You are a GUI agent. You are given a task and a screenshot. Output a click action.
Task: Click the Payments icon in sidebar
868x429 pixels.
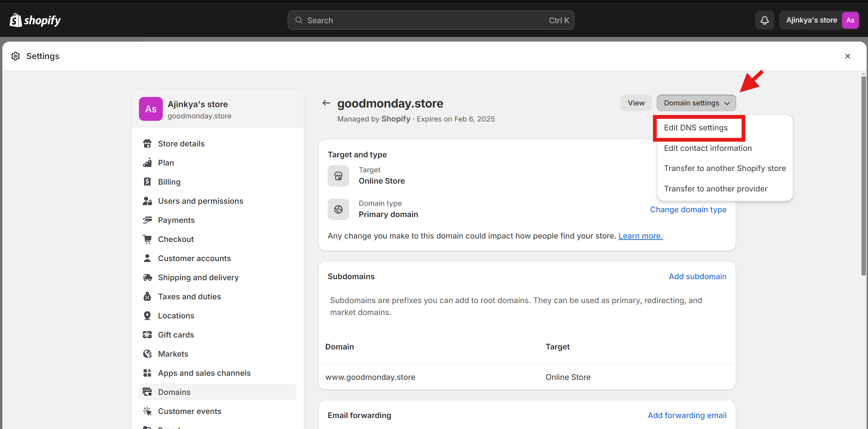(147, 220)
